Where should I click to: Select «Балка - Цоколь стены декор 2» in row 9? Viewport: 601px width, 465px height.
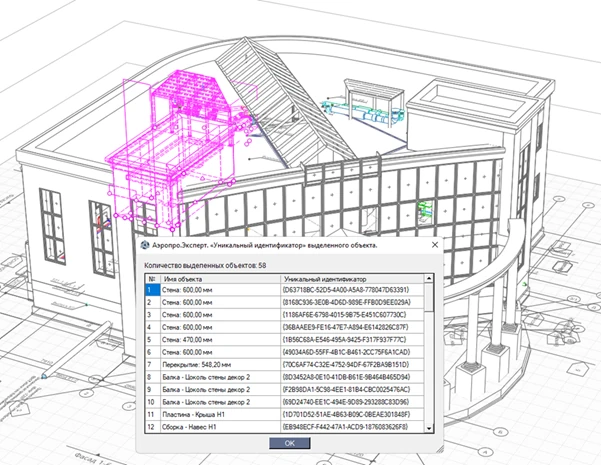tap(220, 389)
